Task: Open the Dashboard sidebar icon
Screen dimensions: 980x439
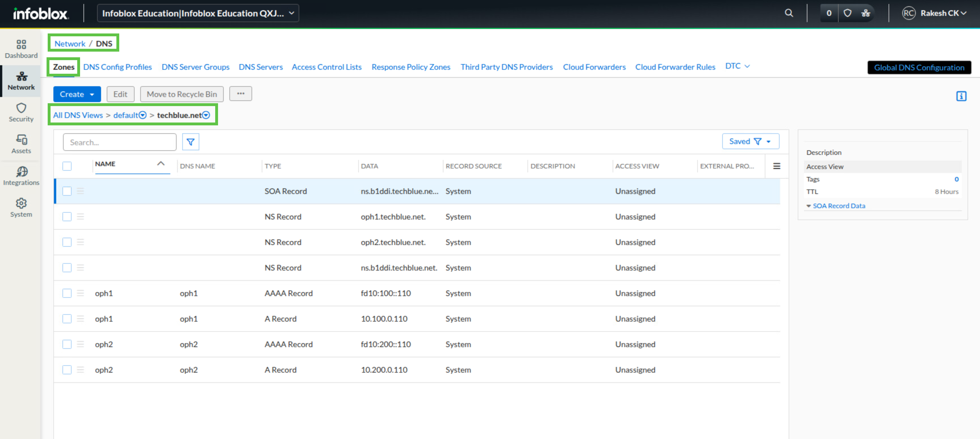Action: [x=21, y=49]
